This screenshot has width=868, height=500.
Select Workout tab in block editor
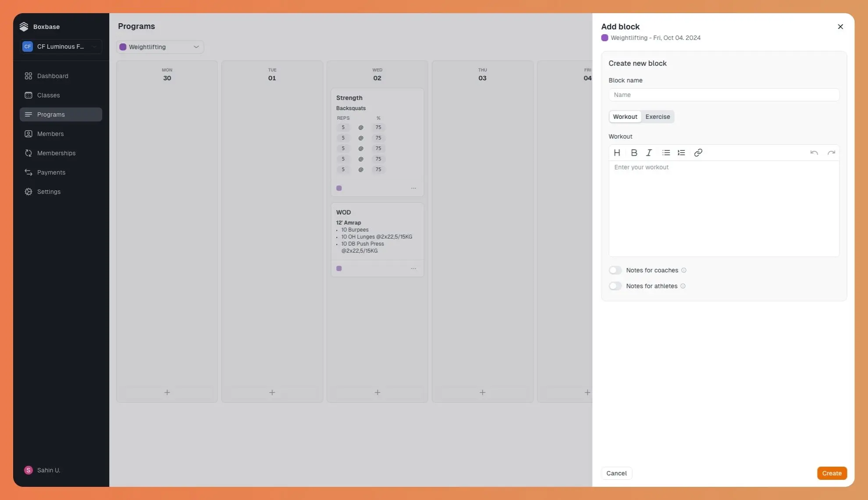click(624, 116)
